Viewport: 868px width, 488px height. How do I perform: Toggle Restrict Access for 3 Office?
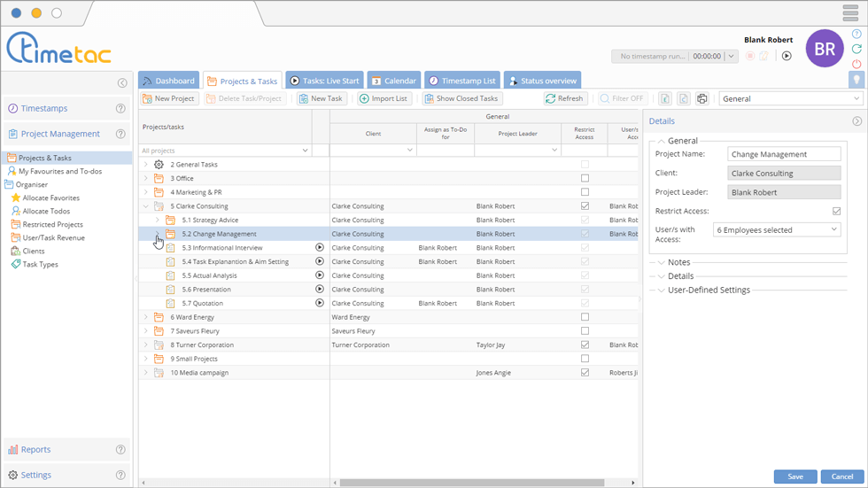585,178
